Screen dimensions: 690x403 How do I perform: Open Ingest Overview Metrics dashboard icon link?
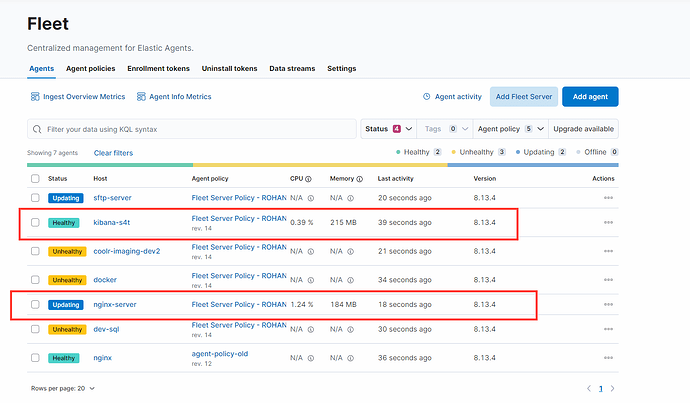coord(35,97)
